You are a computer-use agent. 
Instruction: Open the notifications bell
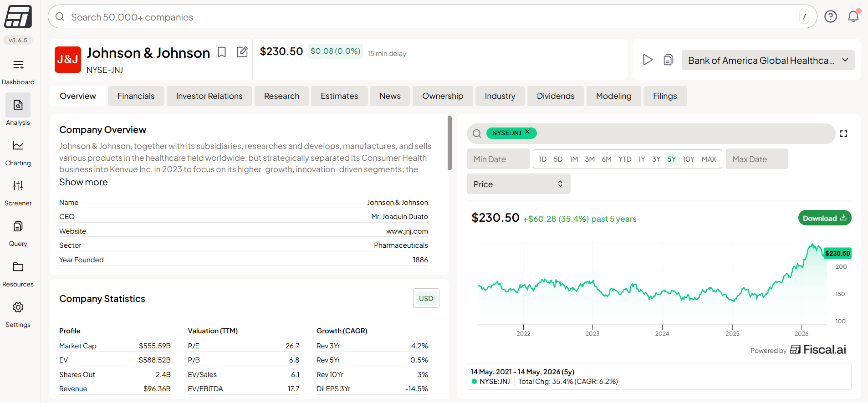click(853, 16)
